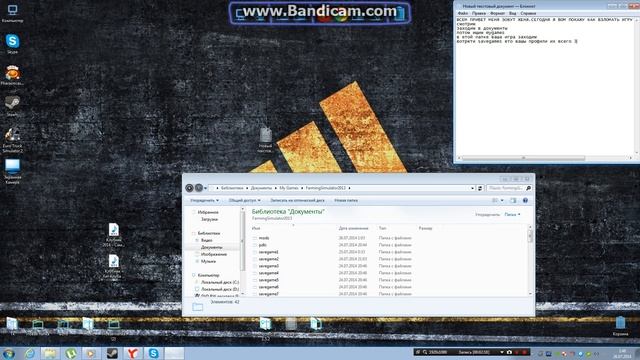Select Local Disk (D:) in navigation pane

pyautogui.click(x=220, y=289)
